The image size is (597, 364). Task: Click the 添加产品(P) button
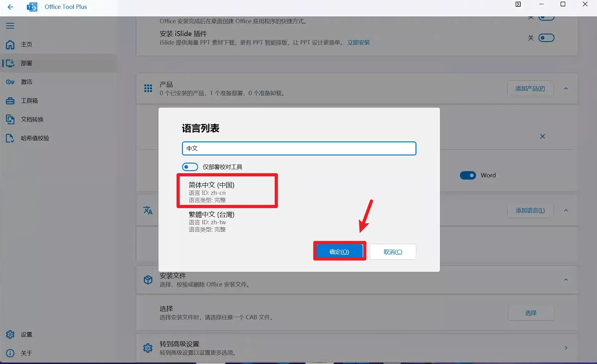pos(530,88)
